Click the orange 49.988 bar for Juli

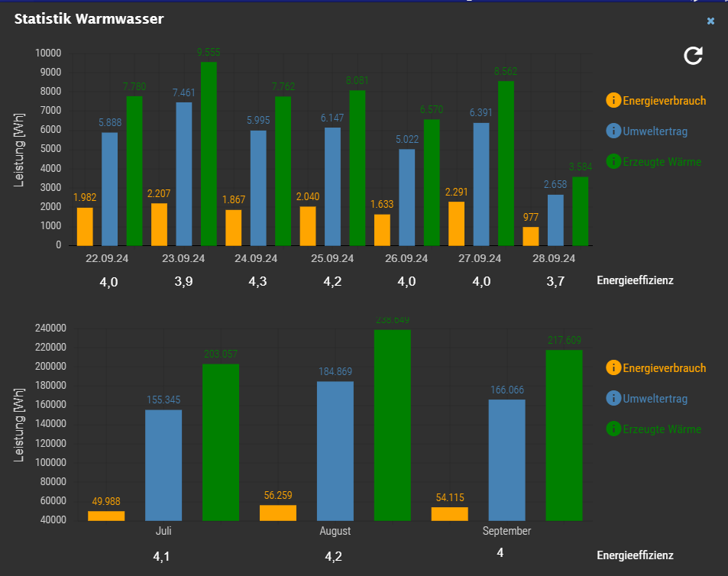click(106, 516)
